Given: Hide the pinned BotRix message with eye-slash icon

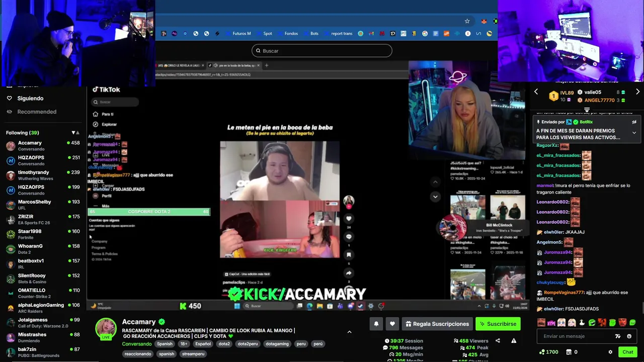Looking at the screenshot, I should [634, 122].
